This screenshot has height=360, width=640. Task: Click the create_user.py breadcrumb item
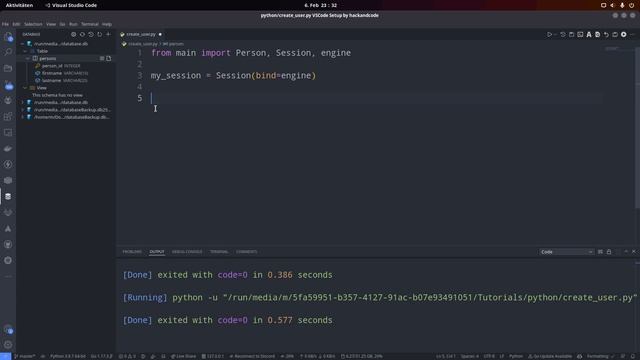click(143, 44)
